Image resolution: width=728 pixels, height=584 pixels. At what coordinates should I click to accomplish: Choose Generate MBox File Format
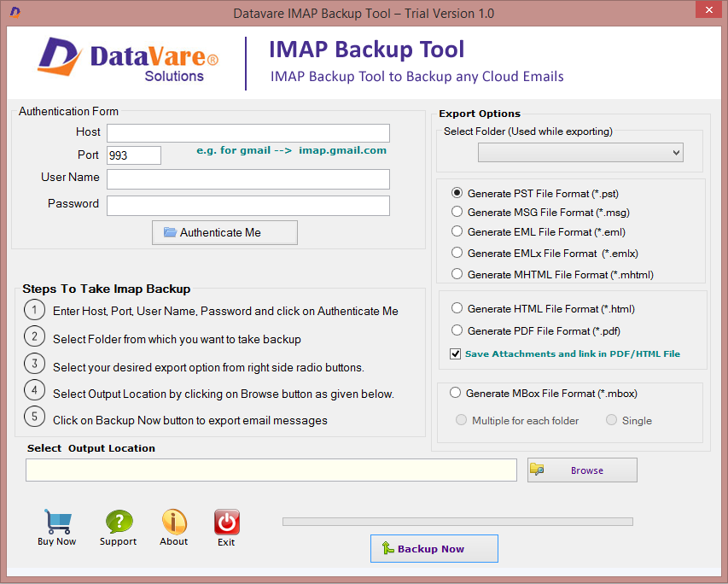click(457, 393)
